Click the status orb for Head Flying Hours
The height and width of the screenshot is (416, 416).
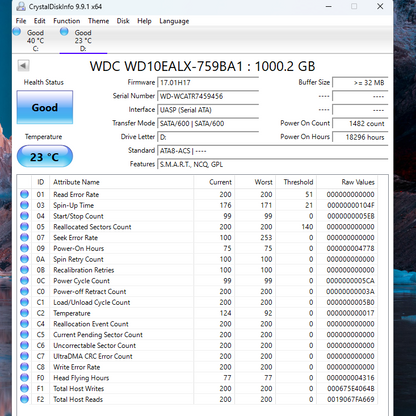(x=24, y=377)
